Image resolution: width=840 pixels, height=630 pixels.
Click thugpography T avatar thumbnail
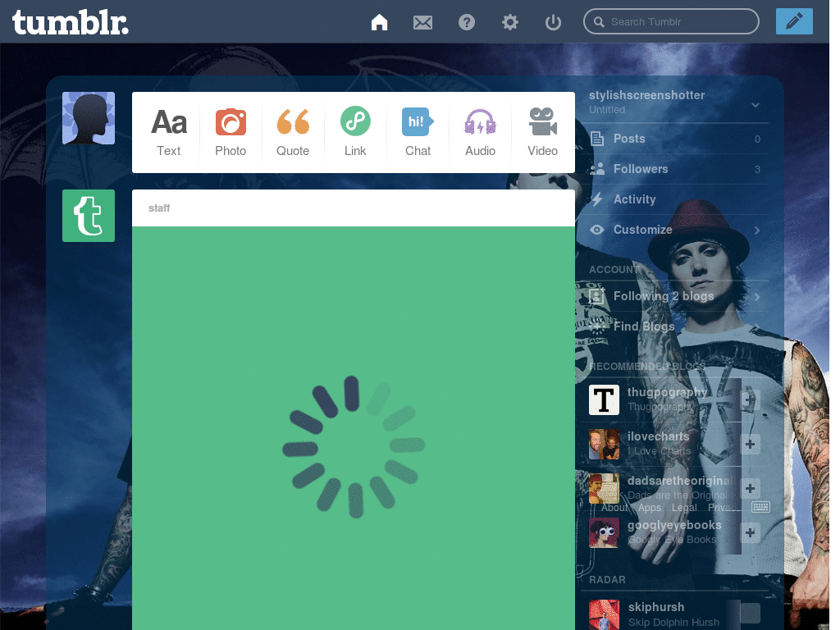point(604,399)
